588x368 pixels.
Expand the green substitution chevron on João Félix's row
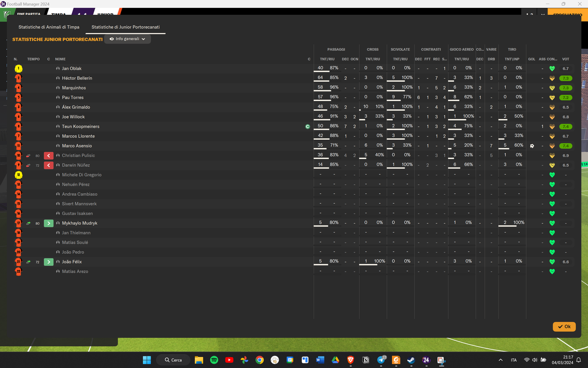coord(49,262)
